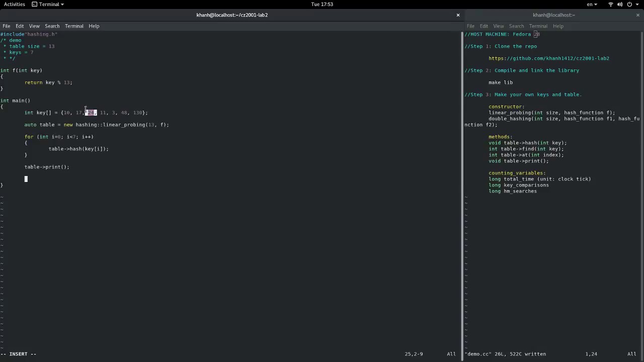Open File menu in right terminal window
Screen dimensions: 644x362
click(x=470, y=26)
